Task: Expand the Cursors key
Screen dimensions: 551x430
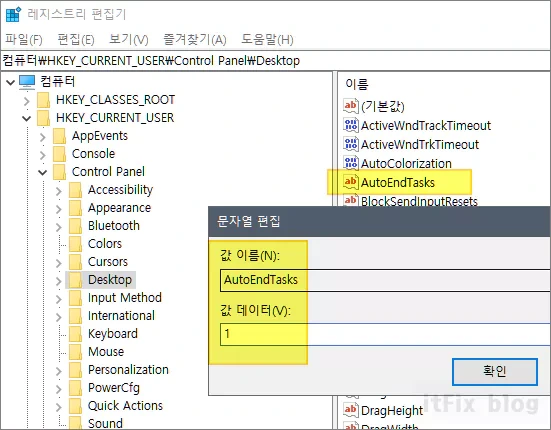Action: pos(59,263)
